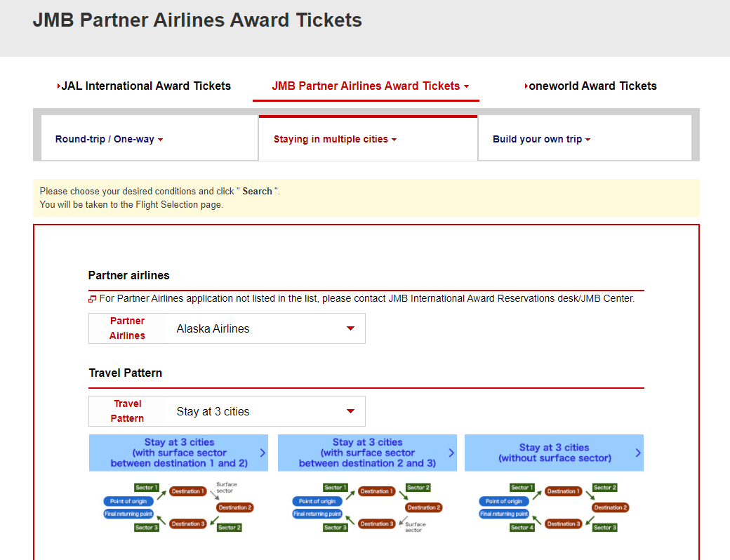Image resolution: width=730 pixels, height=560 pixels.
Task: Expand the Round-trip / One-way dropdown arrow
Action: [x=161, y=139]
